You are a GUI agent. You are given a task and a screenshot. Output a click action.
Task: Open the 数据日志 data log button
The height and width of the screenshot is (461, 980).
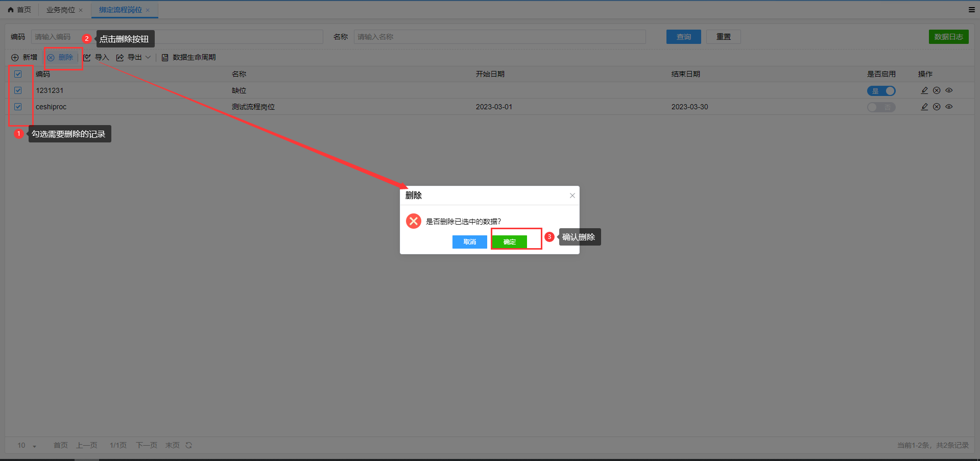949,37
